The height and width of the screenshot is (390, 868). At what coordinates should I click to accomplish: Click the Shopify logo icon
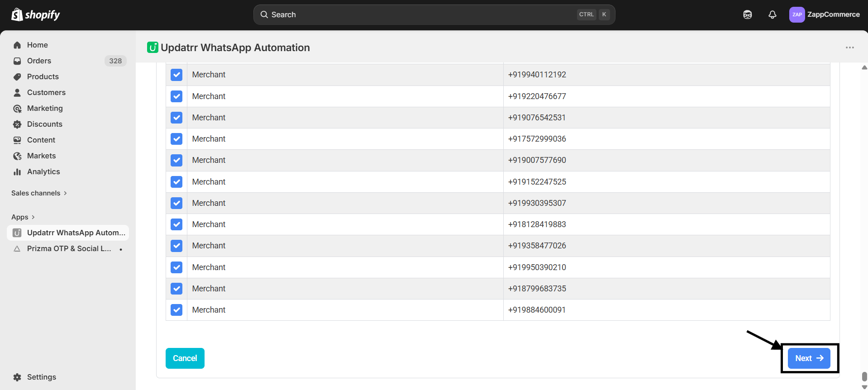tap(17, 14)
